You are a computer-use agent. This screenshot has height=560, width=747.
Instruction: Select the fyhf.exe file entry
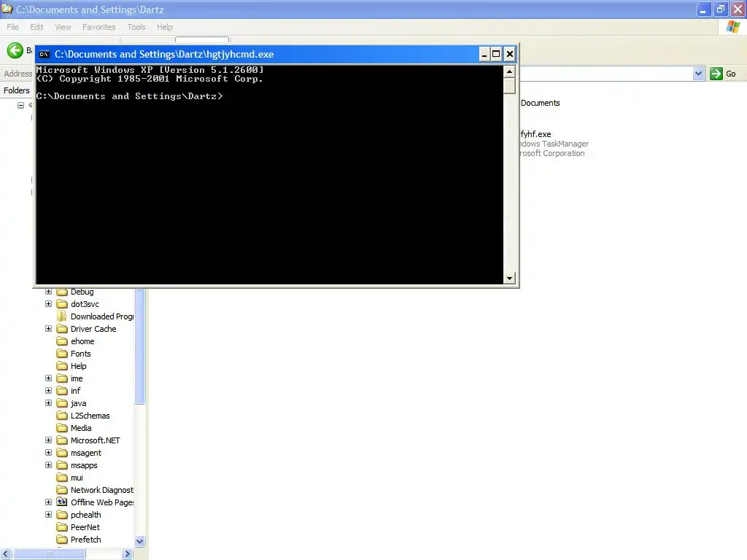535,134
